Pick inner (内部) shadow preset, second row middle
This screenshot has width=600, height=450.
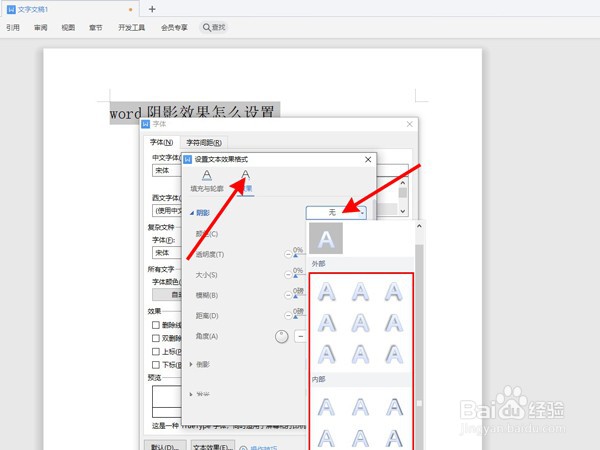[360, 438]
